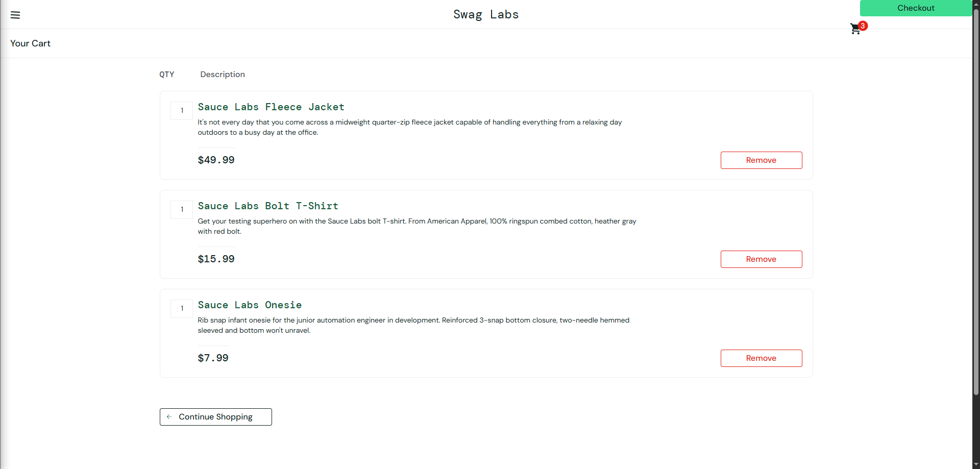Screen dimensions: 980x469
Task: Click the Fleece Jacket description text
Action: (x=410, y=127)
